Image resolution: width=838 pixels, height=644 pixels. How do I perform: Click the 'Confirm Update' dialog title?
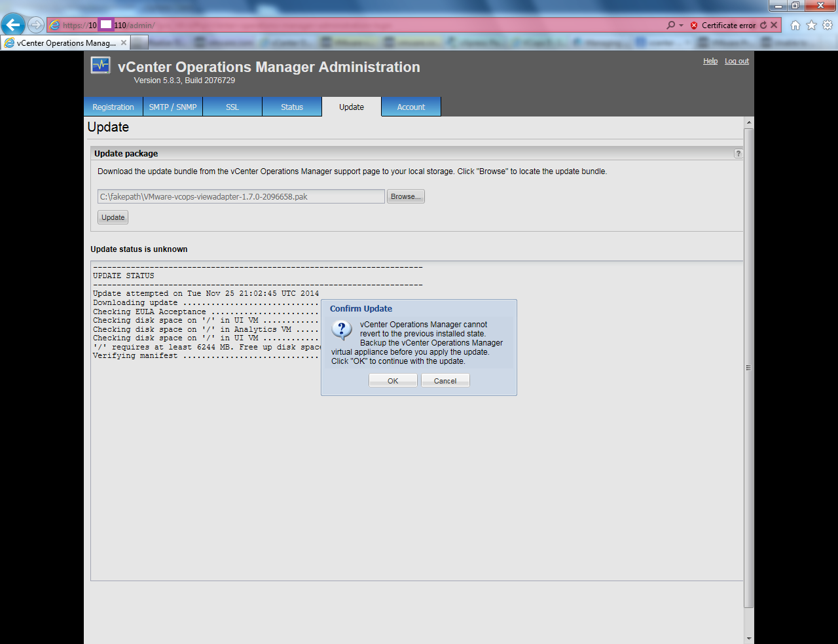click(361, 309)
